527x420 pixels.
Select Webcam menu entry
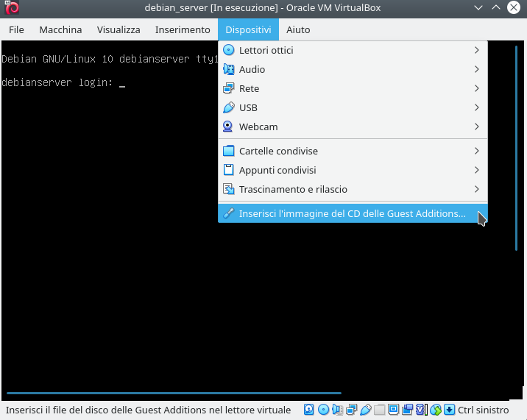click(353, 127)
